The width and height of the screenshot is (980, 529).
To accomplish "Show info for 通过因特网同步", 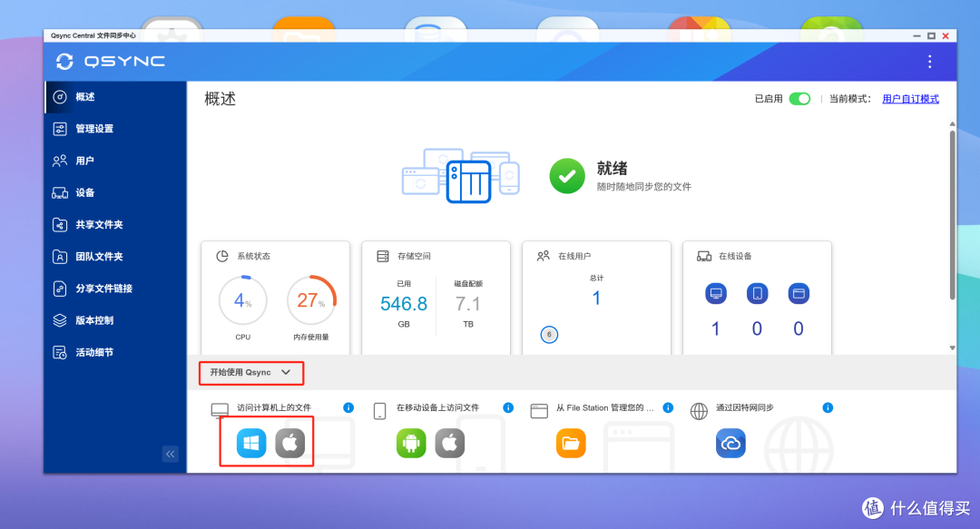I will [x=828, y=407].
